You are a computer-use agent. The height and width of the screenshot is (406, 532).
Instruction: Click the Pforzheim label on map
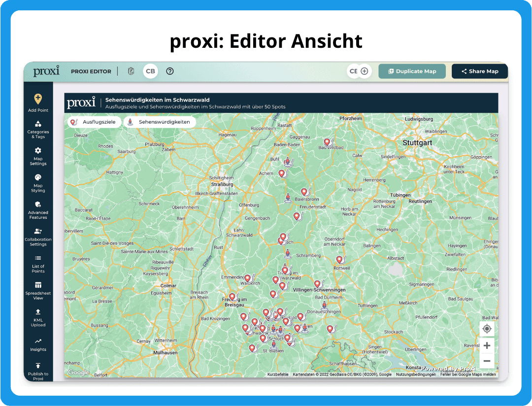point(351,118)
